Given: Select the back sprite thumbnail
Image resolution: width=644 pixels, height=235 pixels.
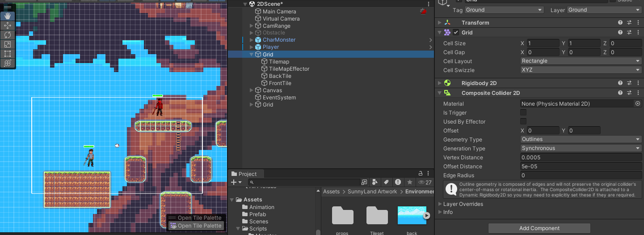Looking at the screenshot, I should tap(412, 215).
